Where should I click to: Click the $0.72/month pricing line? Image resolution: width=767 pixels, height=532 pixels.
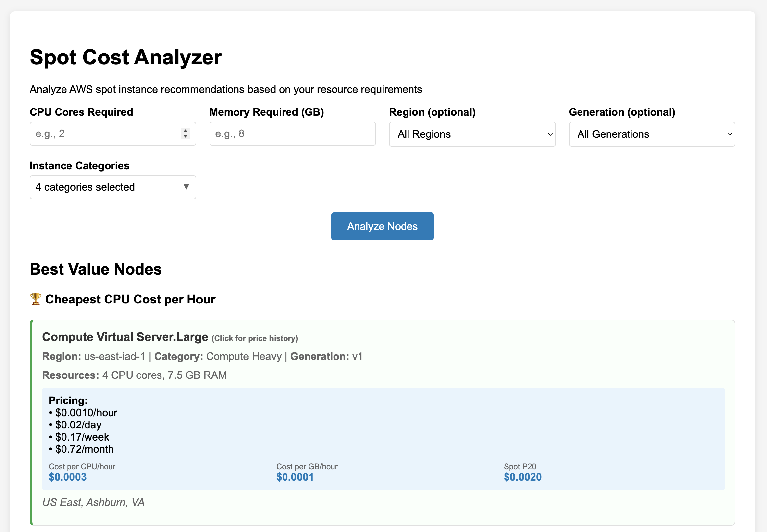pyautogui.click(x=84, y=449)
